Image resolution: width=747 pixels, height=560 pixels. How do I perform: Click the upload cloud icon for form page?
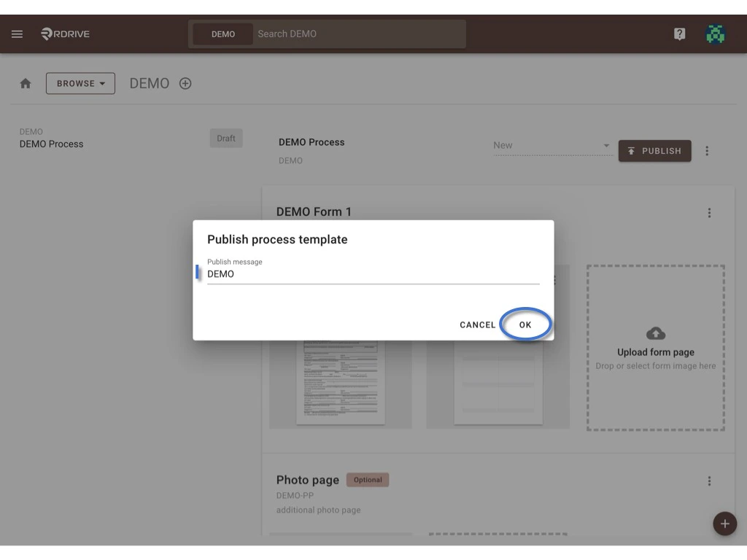655,332
